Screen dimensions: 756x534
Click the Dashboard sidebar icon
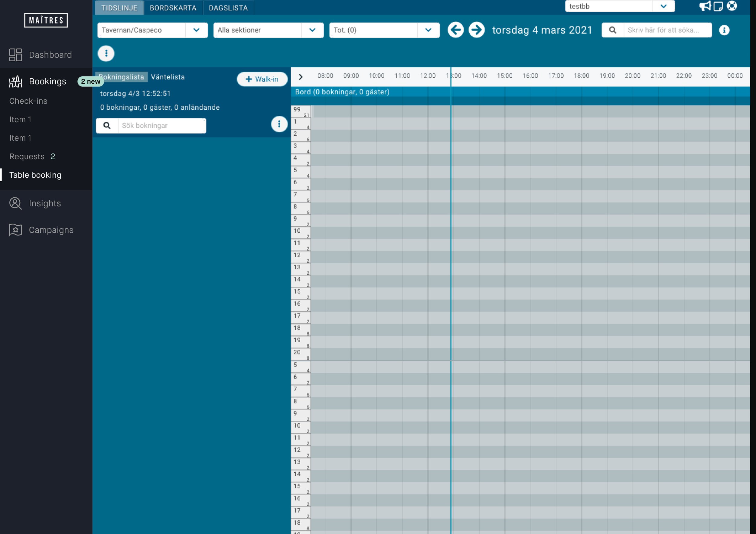[15, 55]
